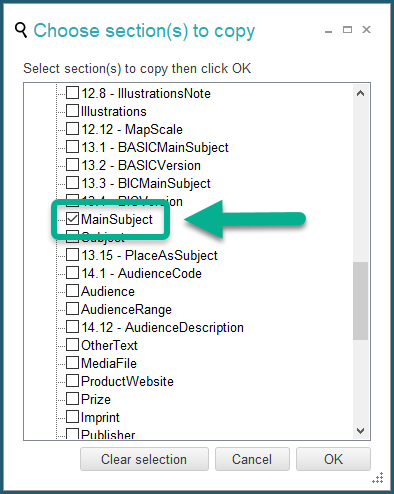The image size is (394, 494).
Task: Click the Clear selection button
Action: [x=144, y=459]
